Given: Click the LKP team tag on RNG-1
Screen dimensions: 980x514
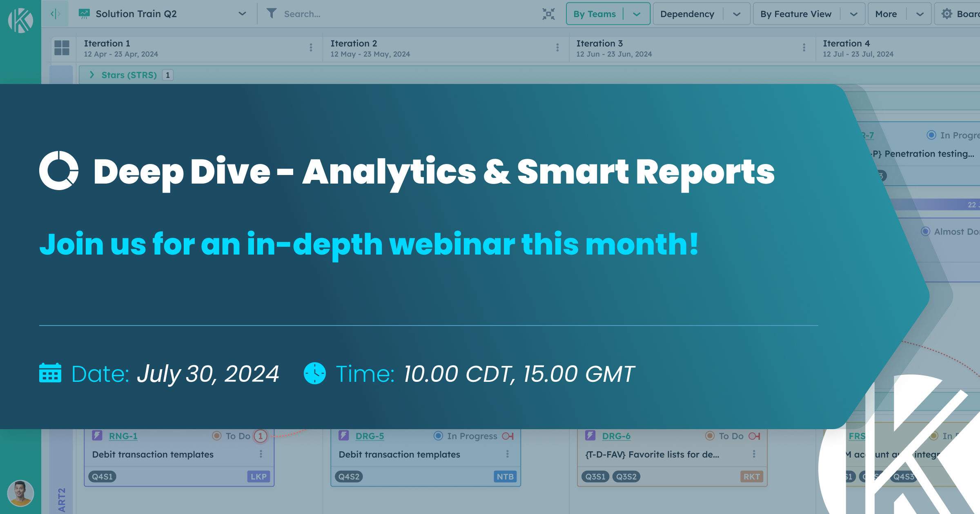Looking at the screenshot, I should point(259,476).
